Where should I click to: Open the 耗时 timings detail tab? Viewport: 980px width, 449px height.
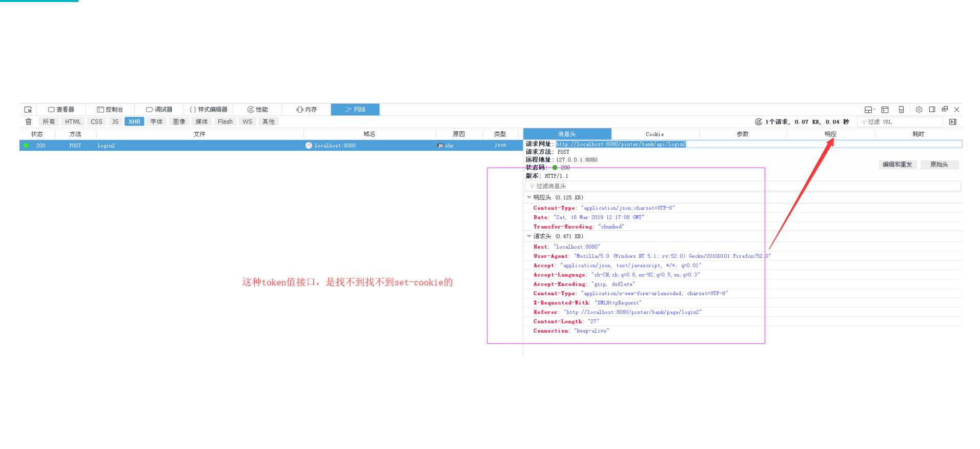click(918, 134)
